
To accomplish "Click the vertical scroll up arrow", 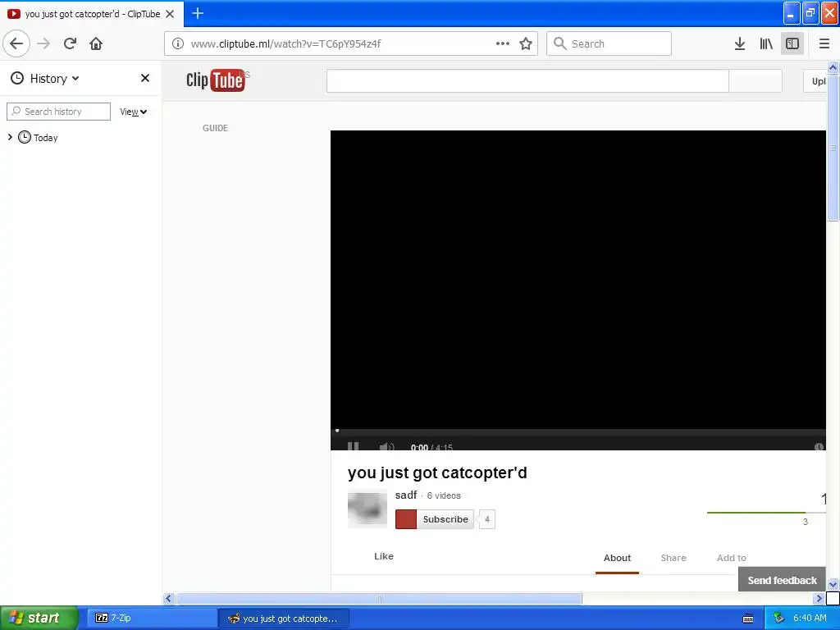I will [833, 67].
